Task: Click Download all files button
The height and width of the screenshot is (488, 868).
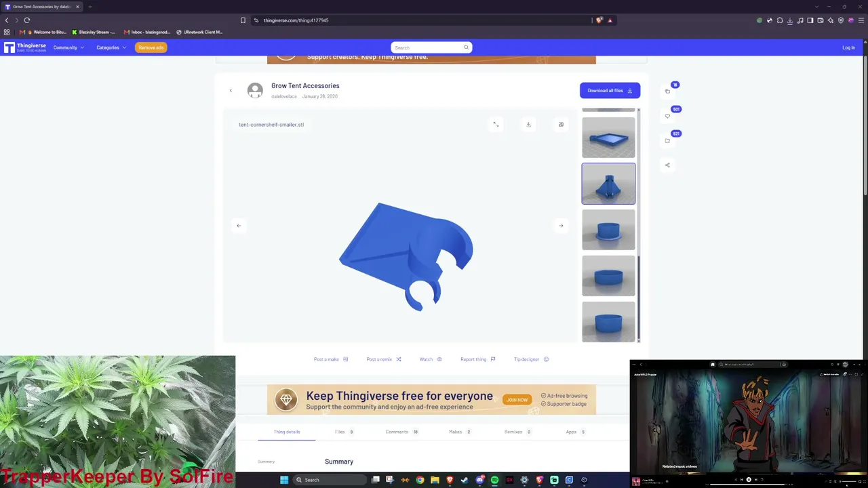Action: click(x=610, y=90)
